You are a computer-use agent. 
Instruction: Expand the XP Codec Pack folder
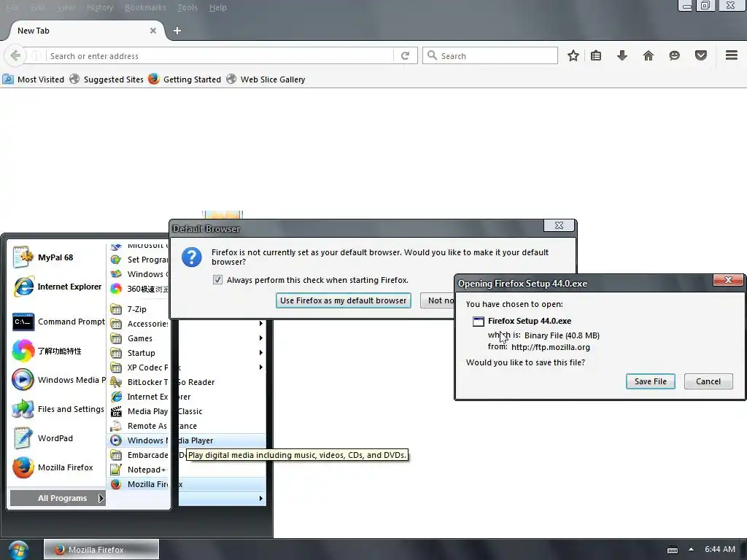[x=139, y=367]
